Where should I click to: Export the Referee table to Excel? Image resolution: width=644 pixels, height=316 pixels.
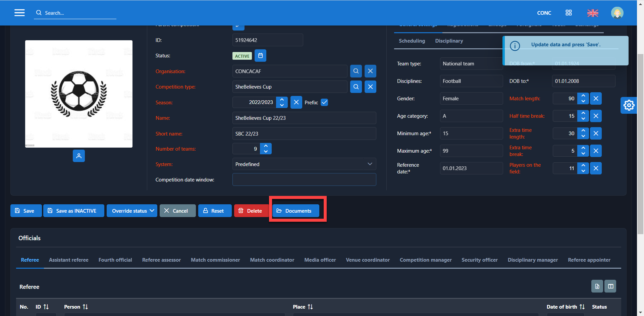pyautogui.click(x=597, y=286)
